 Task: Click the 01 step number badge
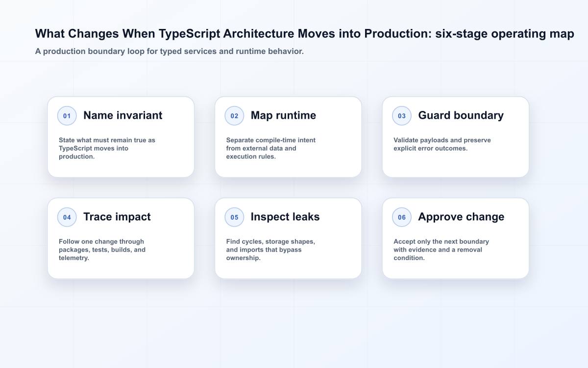click(x=67, y=116)
